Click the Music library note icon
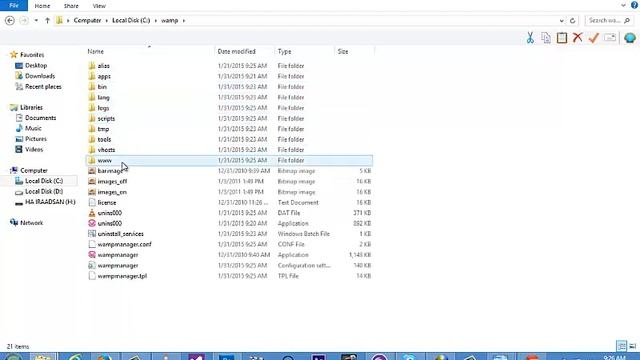Screen dimensions: 640x360 (x=19, y=128)
